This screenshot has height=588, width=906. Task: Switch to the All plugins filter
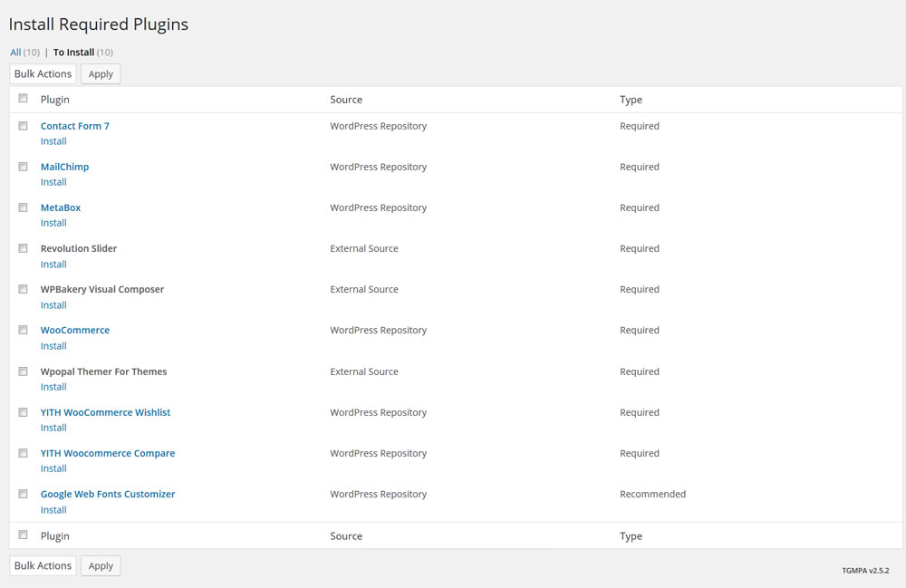pyautogui.click(x=15, y=53)
